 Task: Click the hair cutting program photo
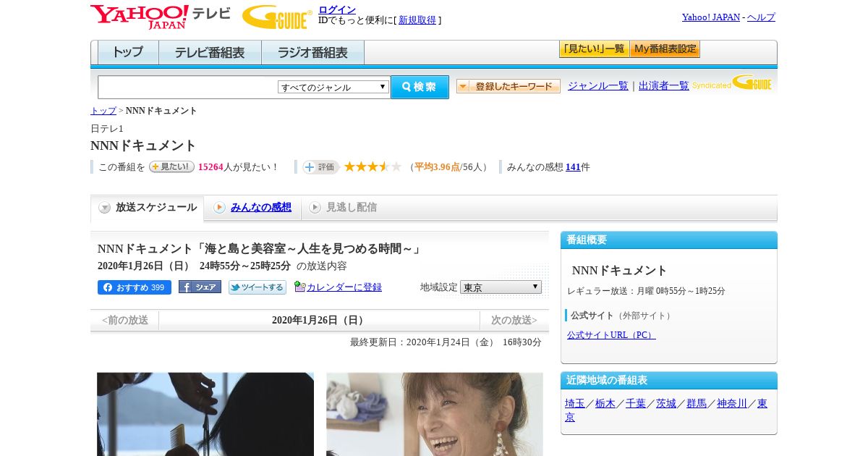[x=205, y=414]
